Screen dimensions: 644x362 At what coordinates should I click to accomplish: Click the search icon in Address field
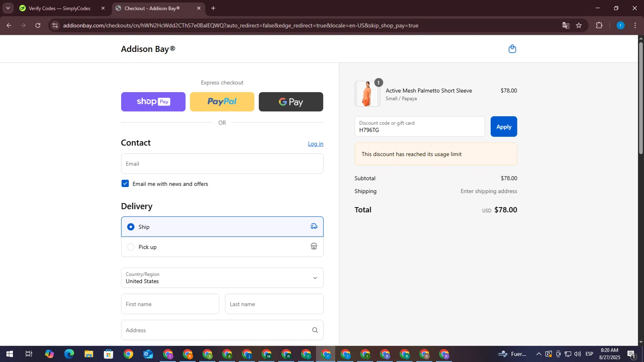(315, 330)
